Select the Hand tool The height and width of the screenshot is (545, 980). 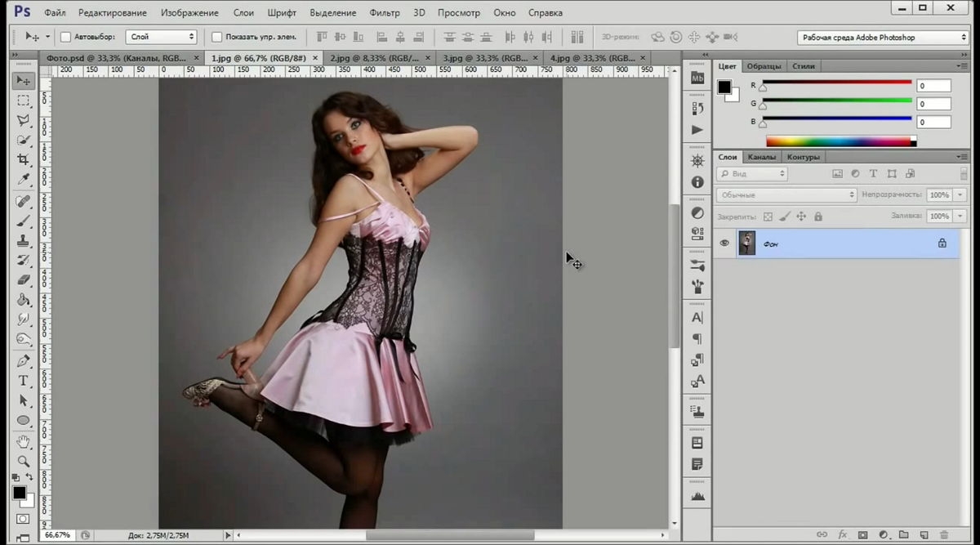[23, 441]
